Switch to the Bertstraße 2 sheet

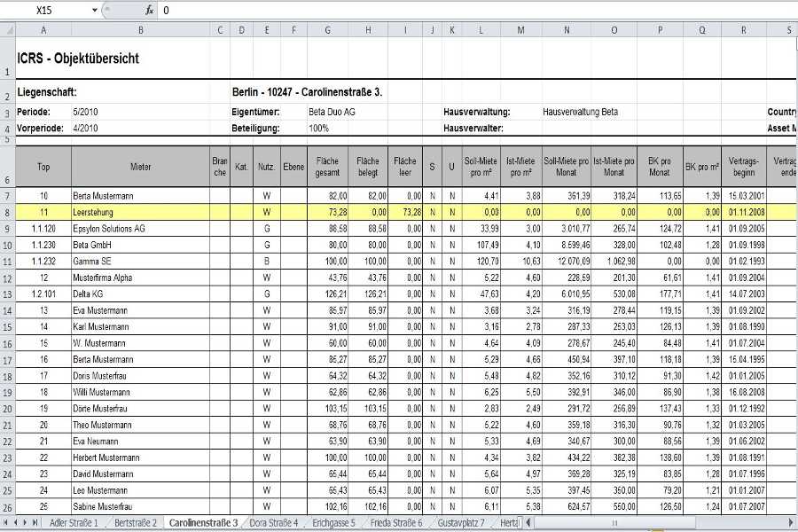pyautogui.click(x=136, y=523)
